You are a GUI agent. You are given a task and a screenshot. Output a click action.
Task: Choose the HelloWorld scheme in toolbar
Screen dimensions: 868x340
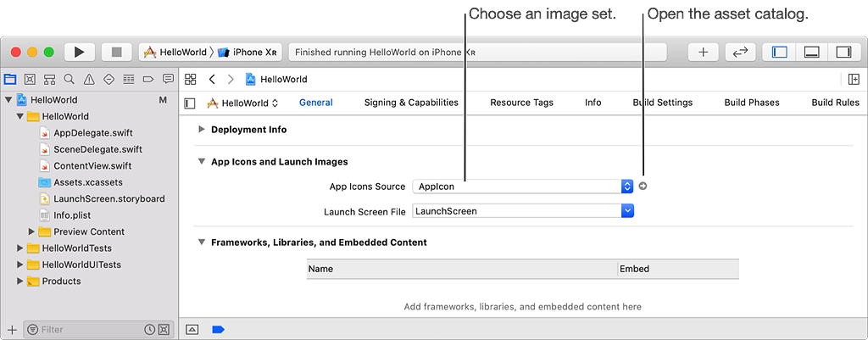click(x=175, y=52)
